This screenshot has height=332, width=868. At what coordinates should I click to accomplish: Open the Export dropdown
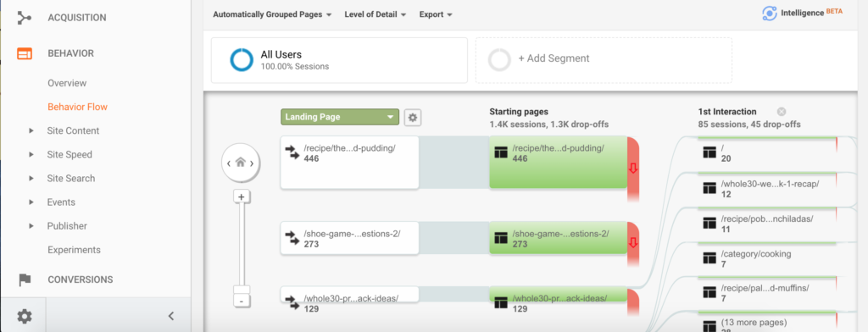(436, 14)
